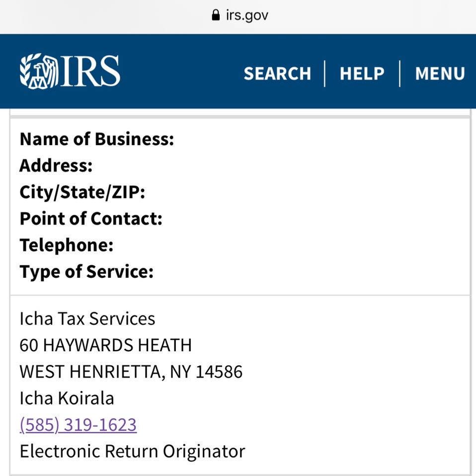The image size is (476, 476).
Task: Click the "Electronic Return Originator" service text
Action: pos(132,451)
